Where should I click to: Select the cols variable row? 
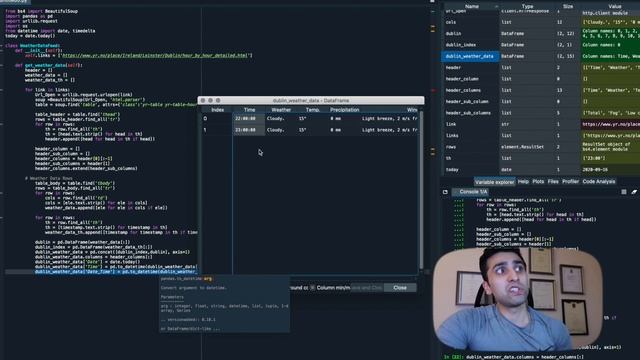[x=541, y=22]
